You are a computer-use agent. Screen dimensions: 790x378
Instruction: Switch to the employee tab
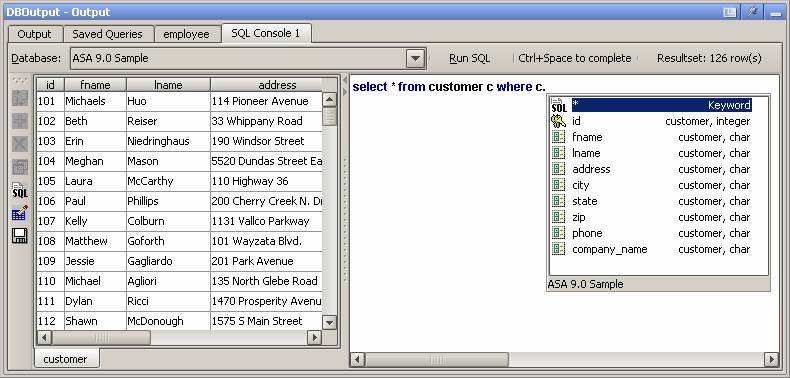coord(186,34)
